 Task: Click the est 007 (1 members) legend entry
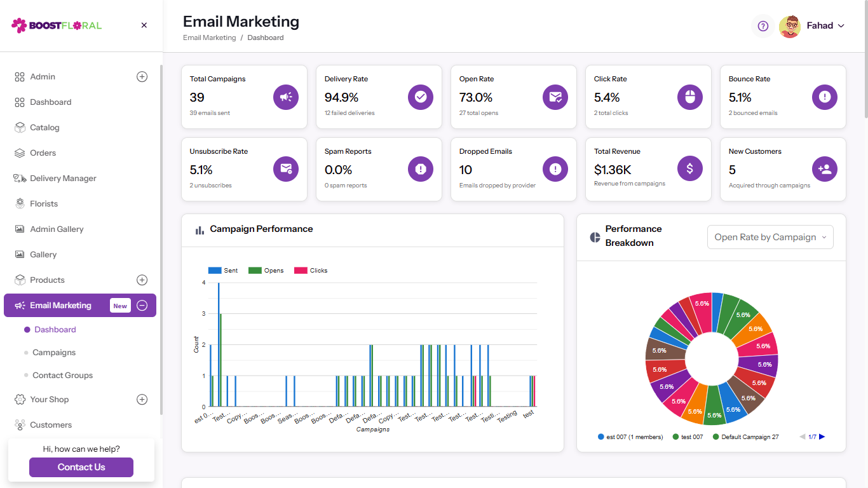point(630,437)
